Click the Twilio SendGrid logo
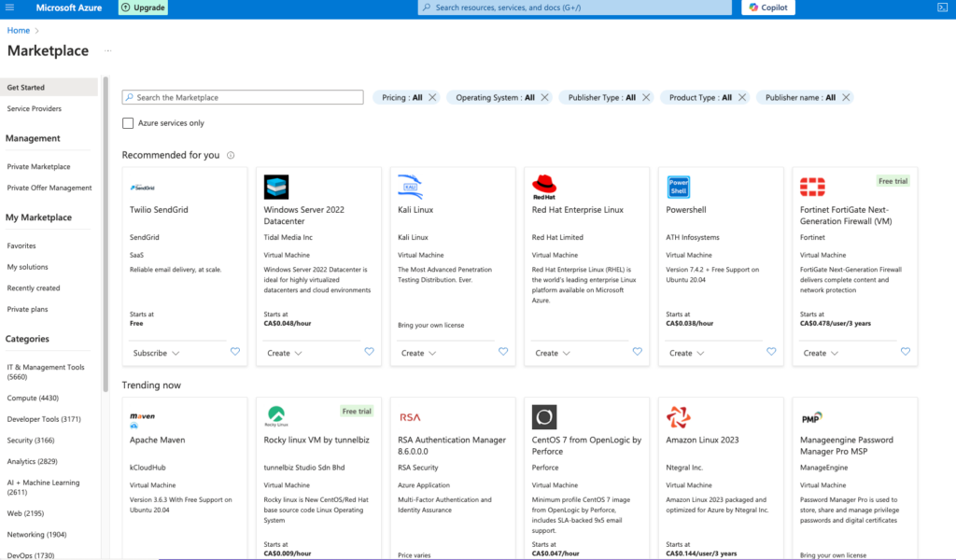Screen dimensions: 956x560 [x=142, y=188]
